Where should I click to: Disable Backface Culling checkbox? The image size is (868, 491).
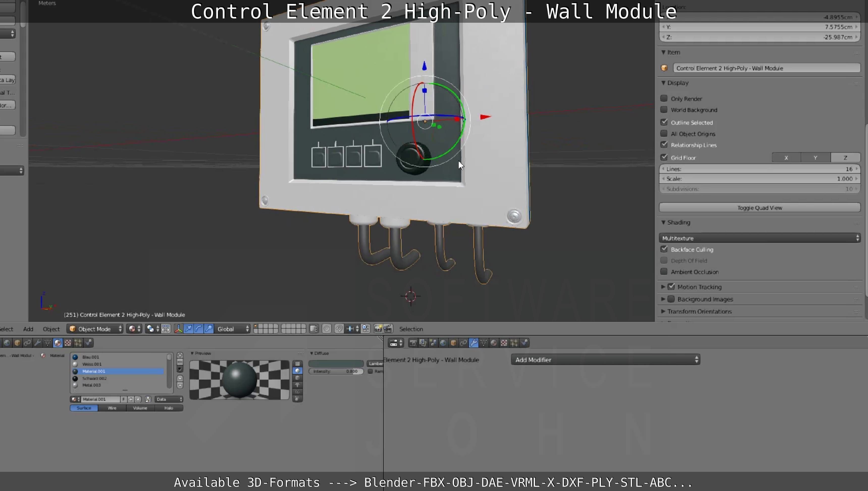point(664,249)
